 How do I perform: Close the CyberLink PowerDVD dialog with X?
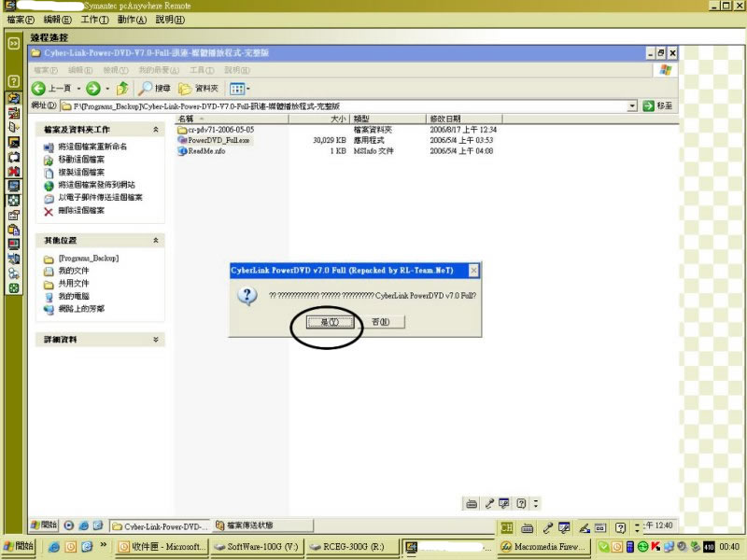click(473, 271)
